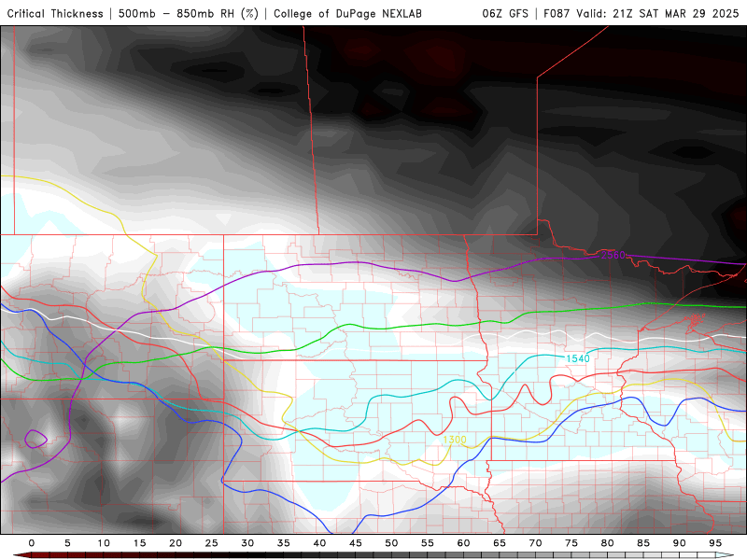Click the "Critical Thickness" title text
Viewport: 747px width, 560px height.
point(55,13)
